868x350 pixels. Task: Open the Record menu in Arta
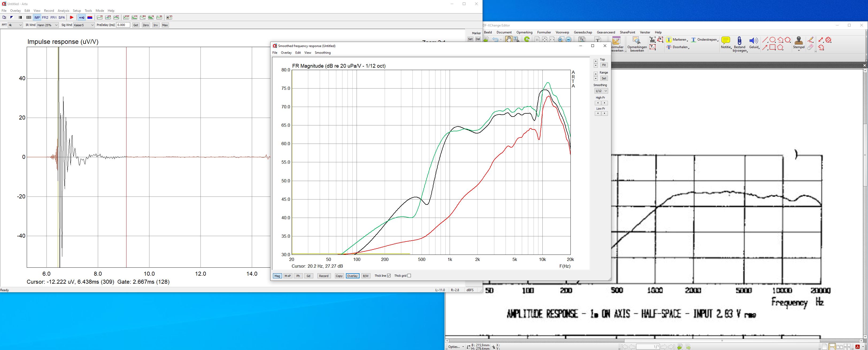pyautogui.click(x=49, y=10)
